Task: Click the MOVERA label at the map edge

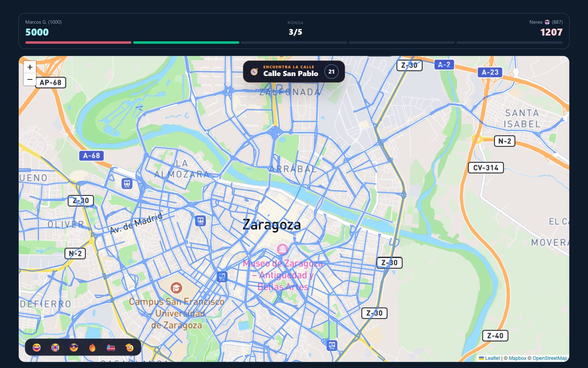Action: [550, 243]
